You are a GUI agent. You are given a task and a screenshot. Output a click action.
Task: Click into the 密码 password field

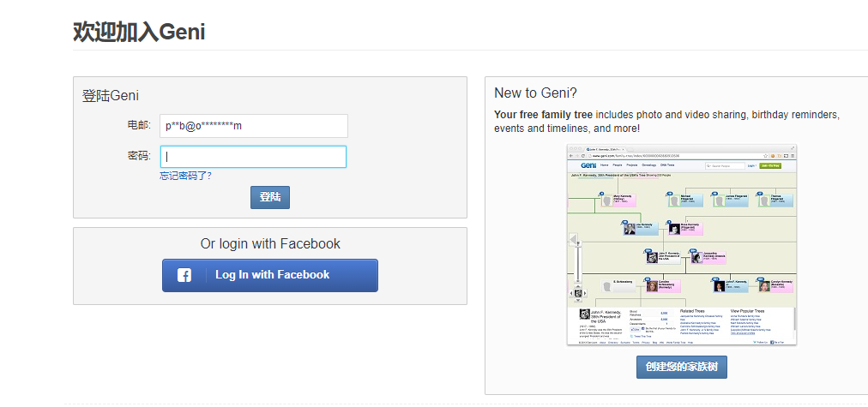pyautogui.click(x=255, y=157)
